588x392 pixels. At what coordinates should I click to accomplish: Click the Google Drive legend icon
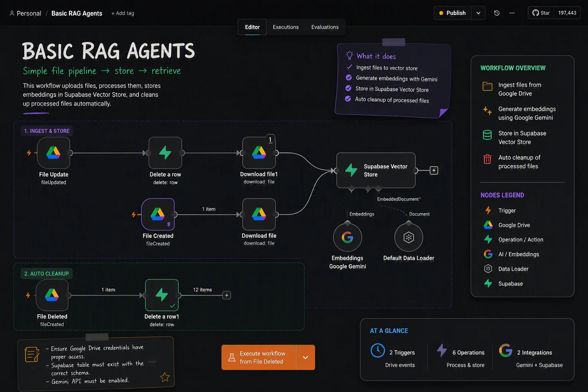(x=488, y=225)
